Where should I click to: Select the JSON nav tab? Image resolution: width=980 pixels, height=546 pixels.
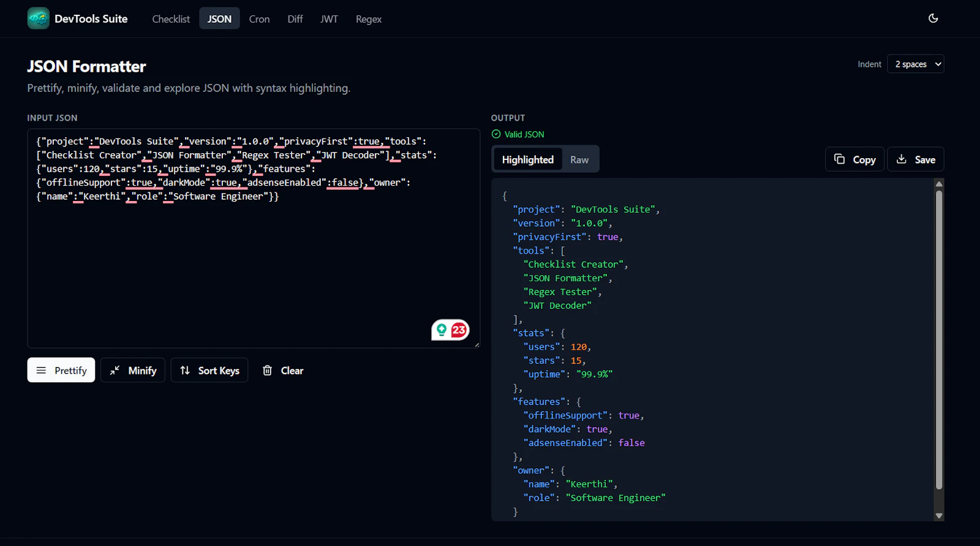tap(219, 19)
